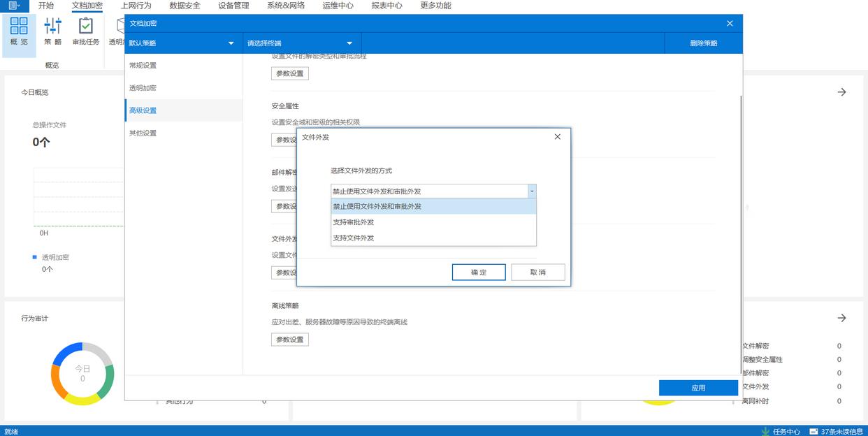Choose 支持文件外发 option from list
The width and height of the screenshot is (868, 436).
(354, 238)
